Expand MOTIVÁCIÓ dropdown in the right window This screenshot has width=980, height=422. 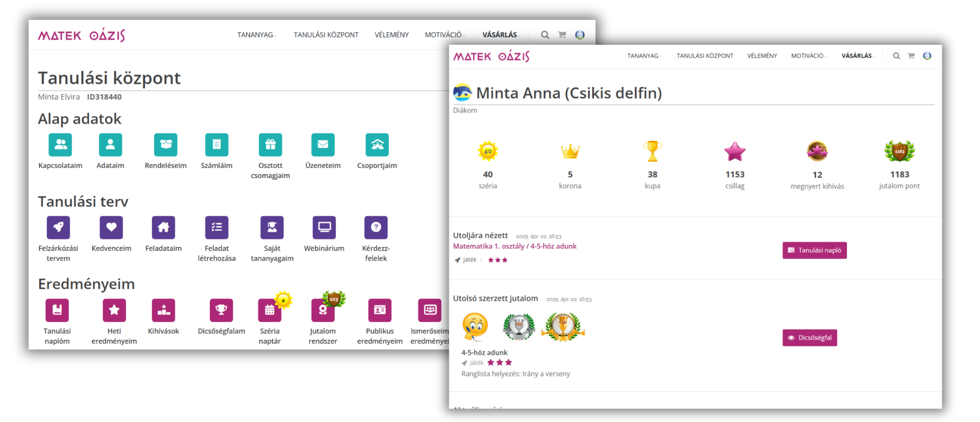tap(807, 56)
